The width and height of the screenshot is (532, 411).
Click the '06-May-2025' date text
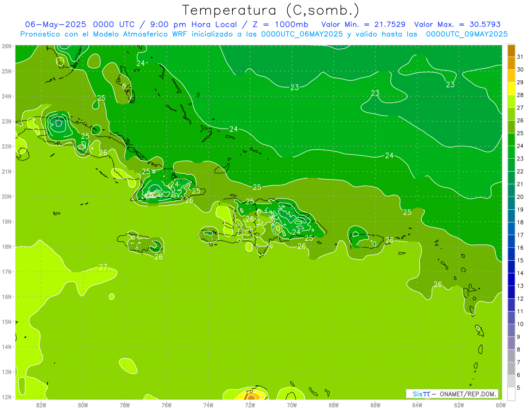pos(56,24)
